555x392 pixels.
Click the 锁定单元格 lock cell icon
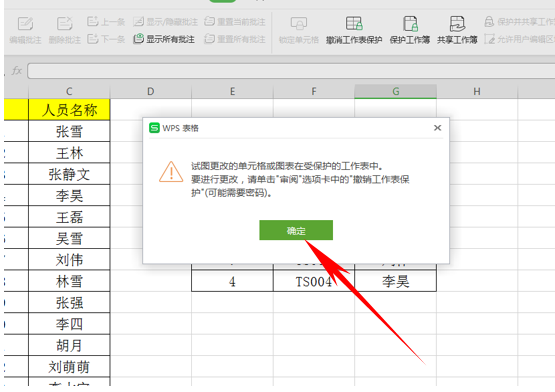coord(299,23)
